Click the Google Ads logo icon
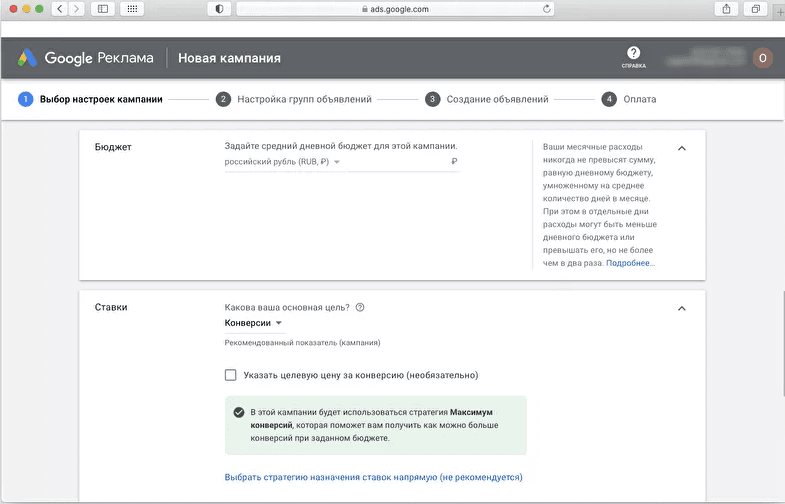This screenshot has height=504, width=785. coord(28,58)
